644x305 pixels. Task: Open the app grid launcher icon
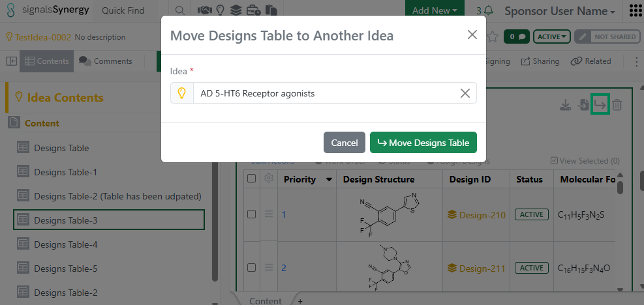(x=635, y=11)
